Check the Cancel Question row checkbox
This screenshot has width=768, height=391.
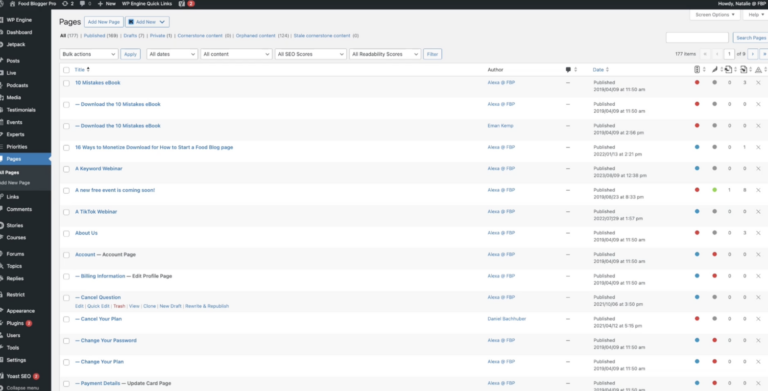click(66, 298)
